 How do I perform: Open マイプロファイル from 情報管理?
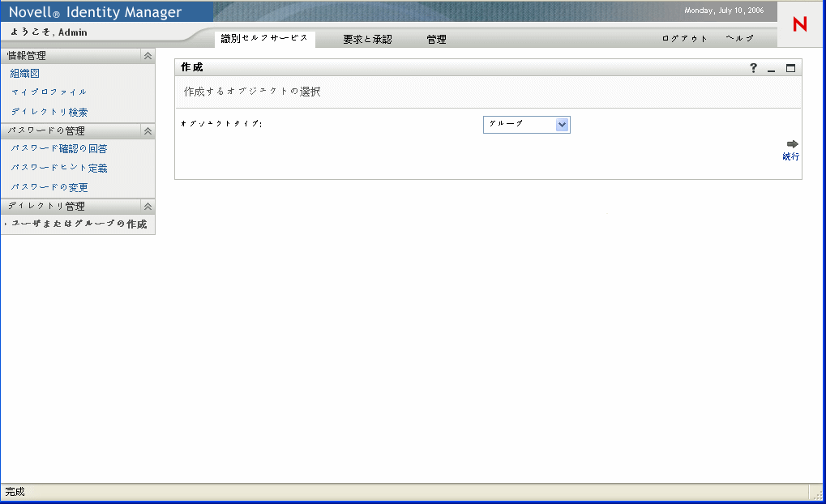pos(48,92)
